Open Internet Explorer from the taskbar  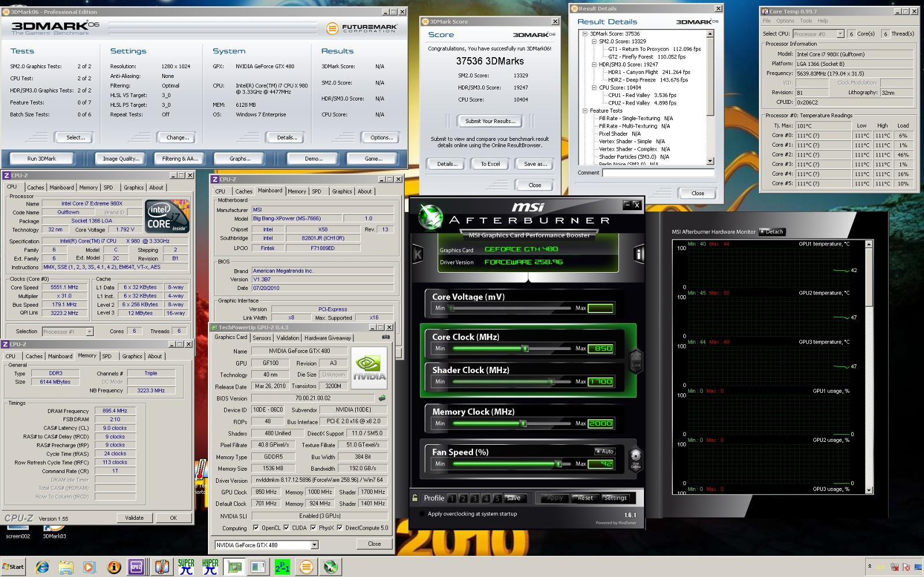click(42, 567)
